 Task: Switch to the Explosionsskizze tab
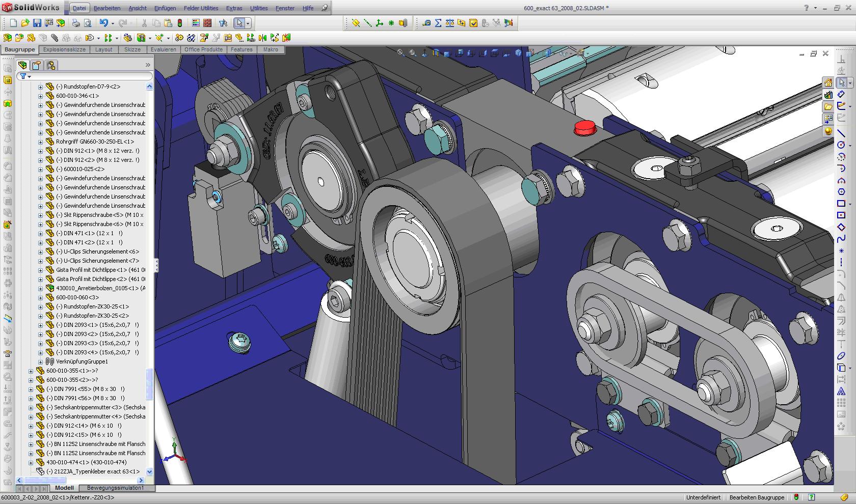tap(64, 49)
